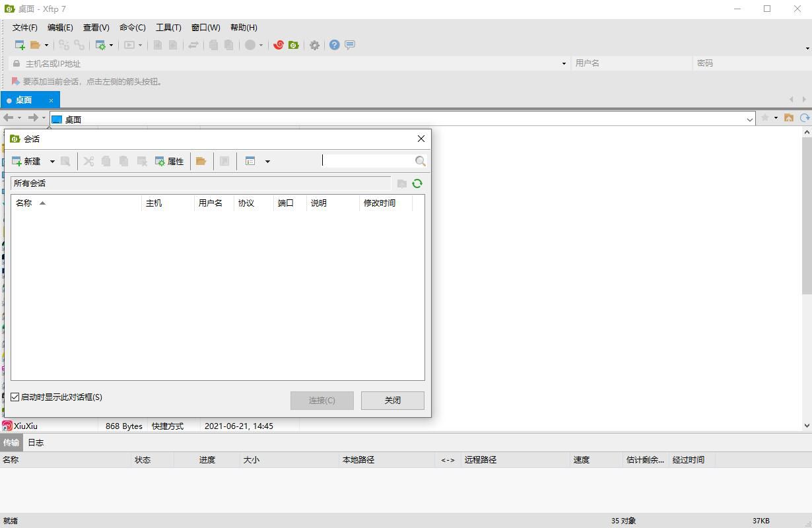Viewport: 812px width, 528px height.
Task: Open the 工具(T) menu
Action: tap(168, 27)
